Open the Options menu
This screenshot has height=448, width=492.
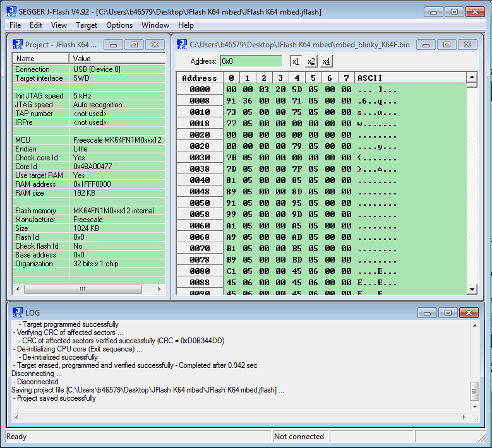(119, 25)
